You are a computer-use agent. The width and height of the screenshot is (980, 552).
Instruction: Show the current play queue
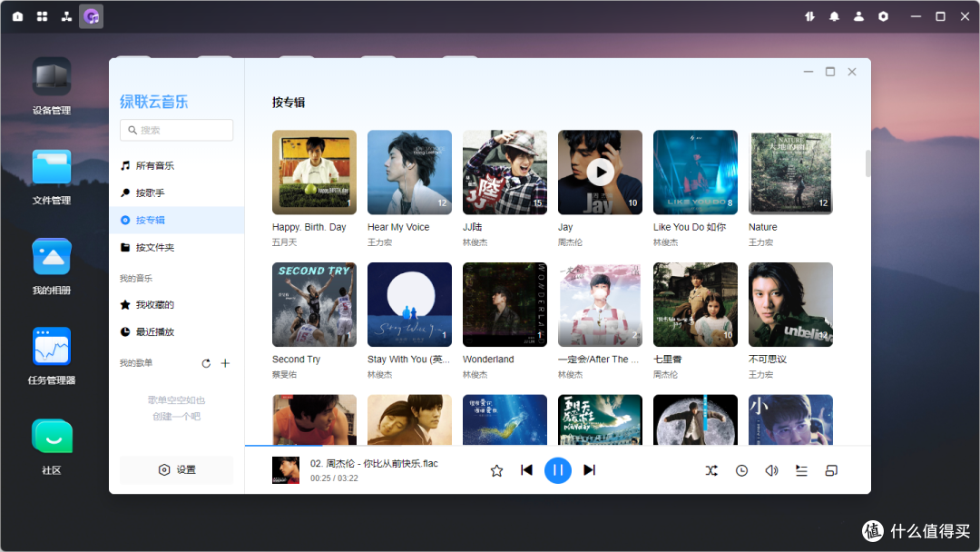click(801, 470)
